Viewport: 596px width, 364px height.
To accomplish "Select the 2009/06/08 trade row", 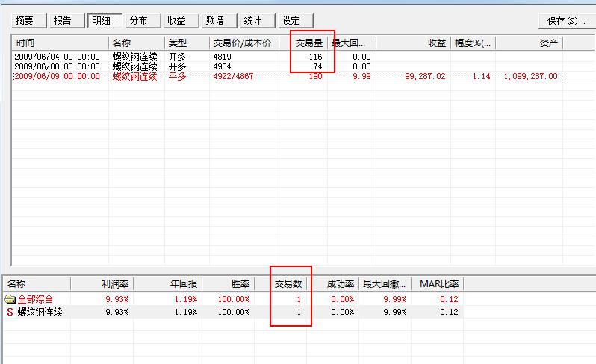I will [288, 67].
